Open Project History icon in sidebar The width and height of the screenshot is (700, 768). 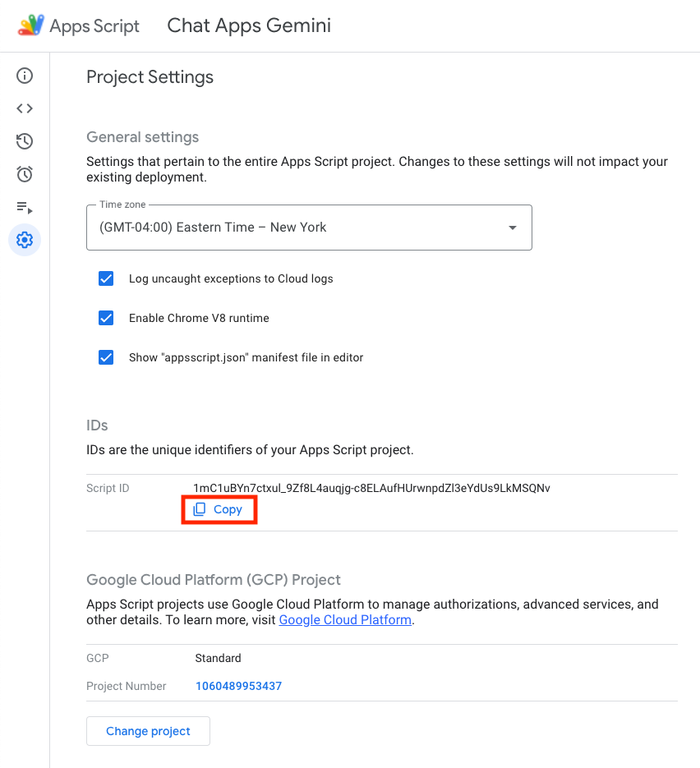click(x=25, y=141)
